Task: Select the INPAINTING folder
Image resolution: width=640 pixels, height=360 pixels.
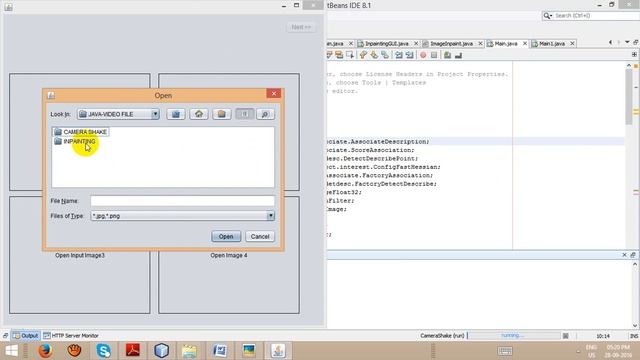Action: [75, 141]
